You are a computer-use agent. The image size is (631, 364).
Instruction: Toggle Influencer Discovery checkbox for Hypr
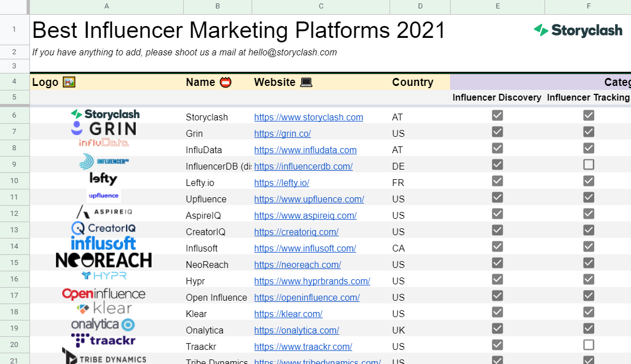coord(498,279)
